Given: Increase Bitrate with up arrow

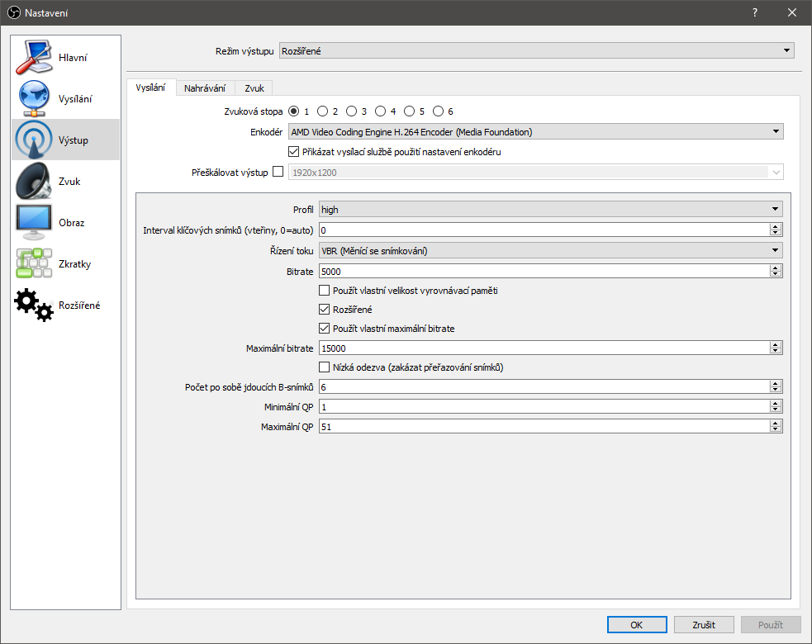Looking at the screenshot, I should pyautogui.click(x=775, y=268).
